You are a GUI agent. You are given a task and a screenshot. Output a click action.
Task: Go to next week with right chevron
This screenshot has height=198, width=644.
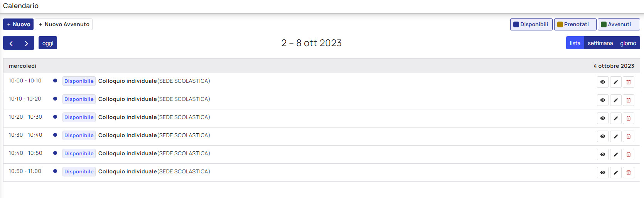click(x=27, y=43)
